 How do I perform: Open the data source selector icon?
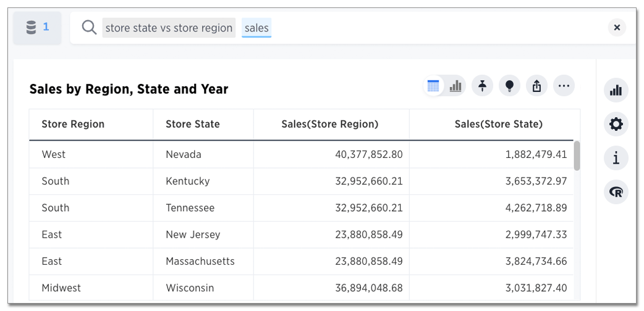click(36, 28)
